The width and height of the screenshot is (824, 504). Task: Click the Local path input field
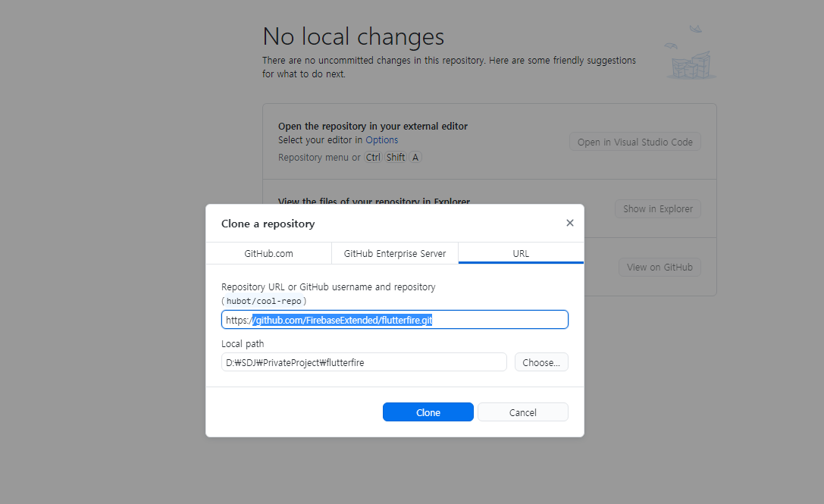pyautogui.click(x=364, y=362)
